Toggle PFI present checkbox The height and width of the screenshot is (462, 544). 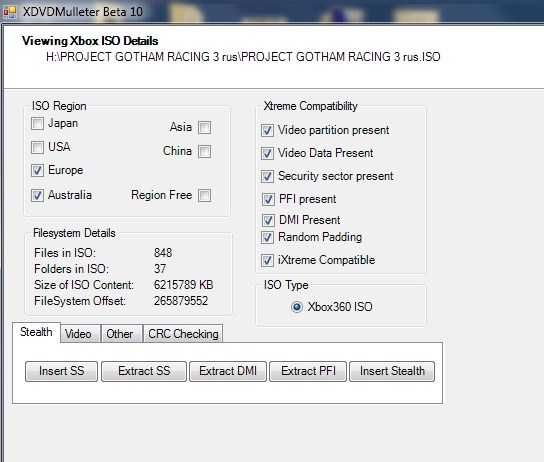(x=268, y=199)
